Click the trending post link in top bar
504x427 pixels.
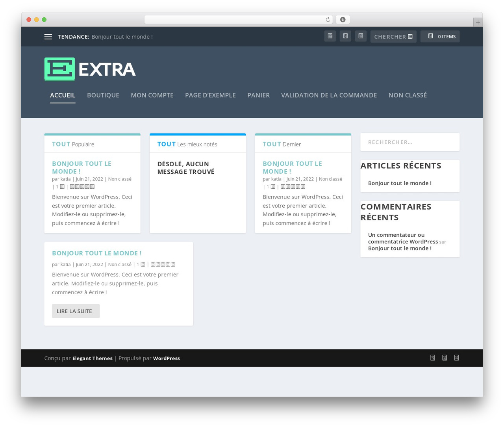pyautogui.click(x=122, y=37)
